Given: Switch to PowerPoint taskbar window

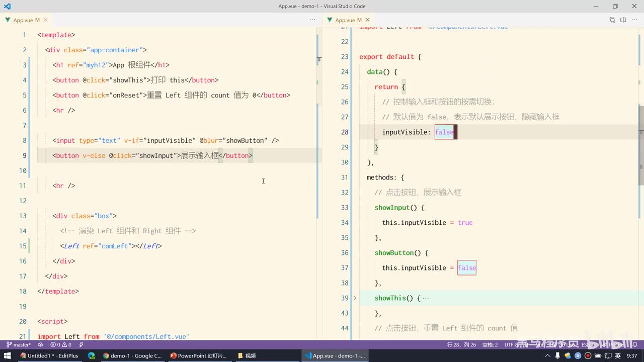Looking at the screenshot, I should [199, 355].
